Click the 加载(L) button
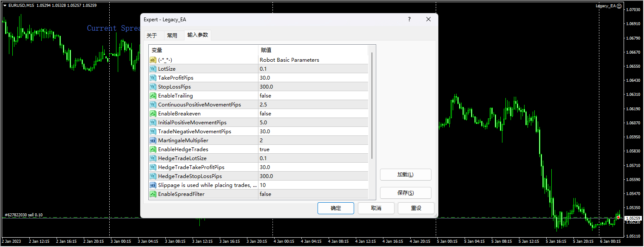This screenshot has height=247, width=644. [x=405, y=175]
